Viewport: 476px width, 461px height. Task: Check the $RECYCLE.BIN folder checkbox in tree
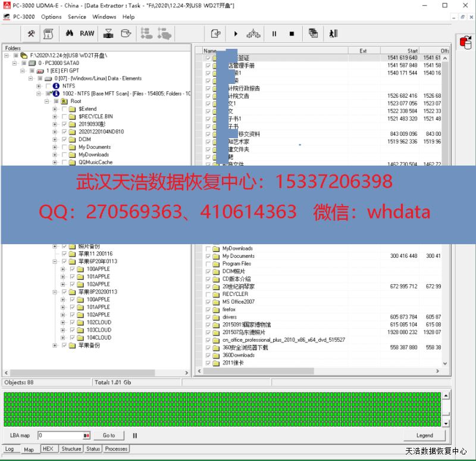tap(64, 117)
